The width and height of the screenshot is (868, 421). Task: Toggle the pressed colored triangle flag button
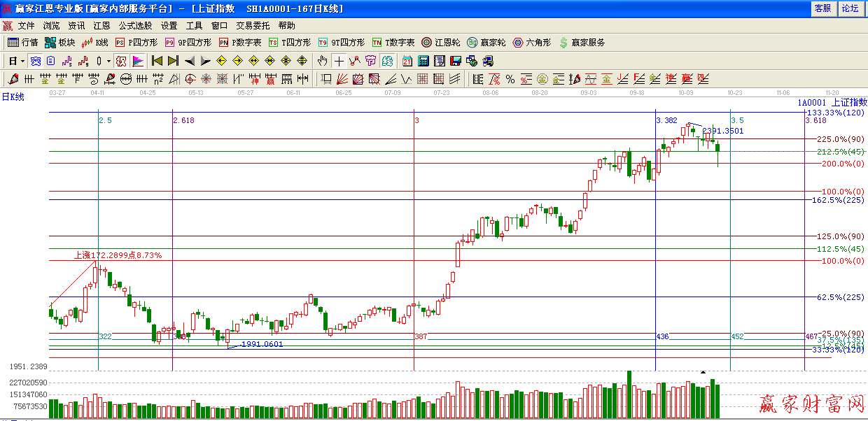tap(137, 61)
